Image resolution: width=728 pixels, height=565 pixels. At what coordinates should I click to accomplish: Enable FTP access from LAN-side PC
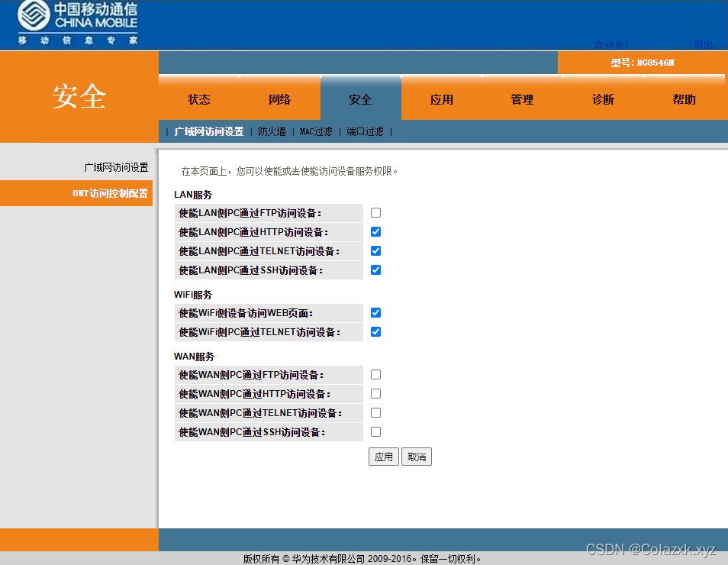pos(375,212)
